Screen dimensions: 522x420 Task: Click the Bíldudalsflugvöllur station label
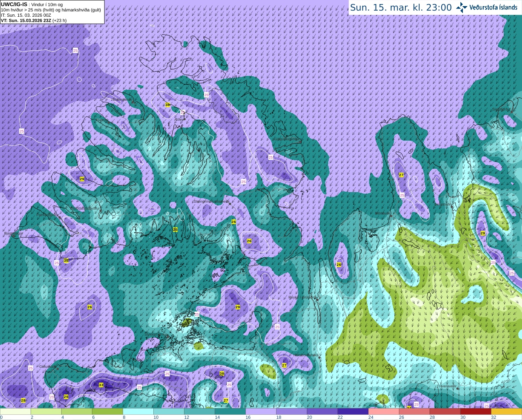(x=85, y=208)
